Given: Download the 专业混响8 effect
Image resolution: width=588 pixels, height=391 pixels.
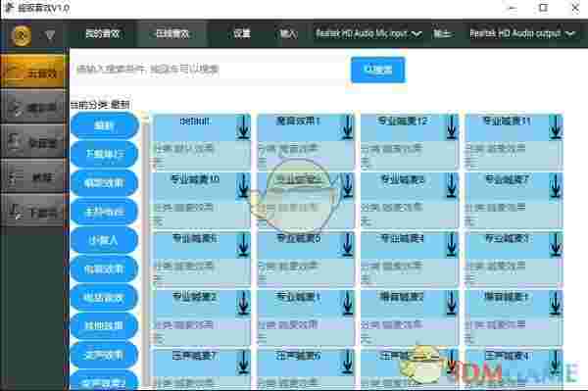Looking at the screenshot, I should coord(452,185).
